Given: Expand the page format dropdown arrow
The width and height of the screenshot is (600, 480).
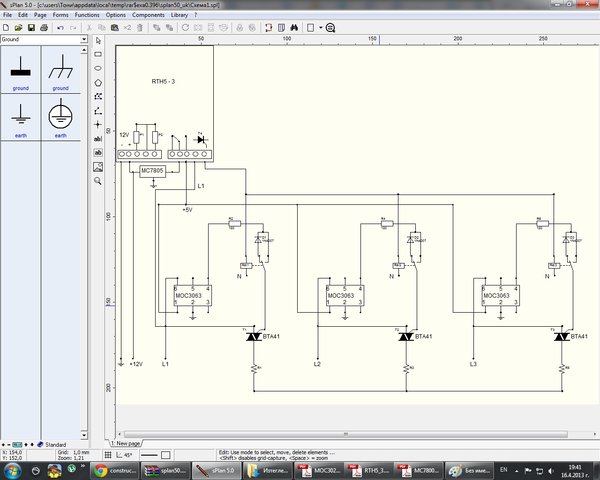Looking at the screenshot, I should (x=321, y=28).
